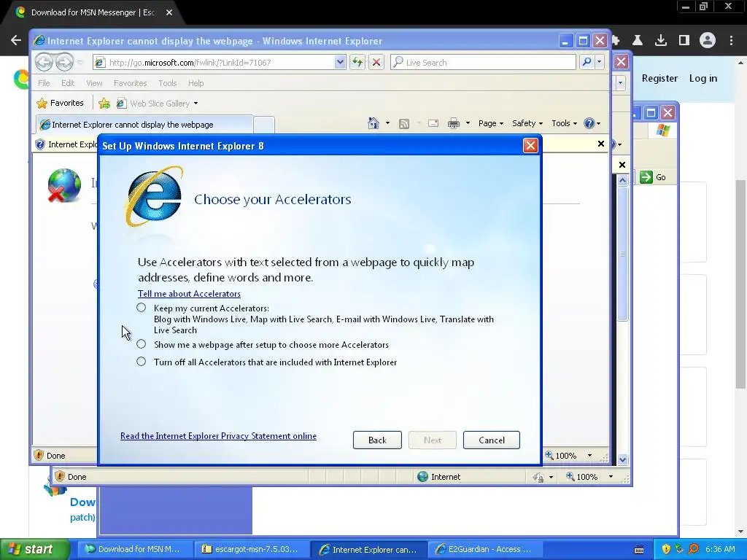Image resolution: width=747 pixels, height=560 pixels.
Task: Click the Back button in setup dialog
Action: [377, 440]
